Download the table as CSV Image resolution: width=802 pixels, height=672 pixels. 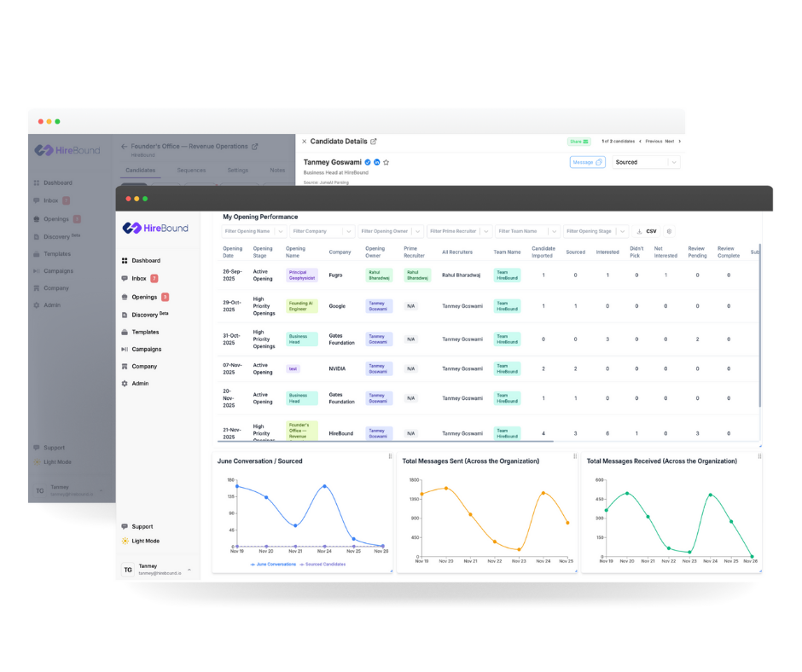click(x=648, y=231)
